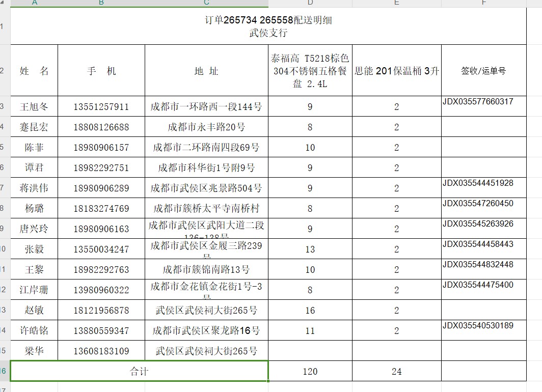The width and height of the screenshot is (542, 392).
Task: Click the name cell 蹇昆宏
Action: click(34, 127)
